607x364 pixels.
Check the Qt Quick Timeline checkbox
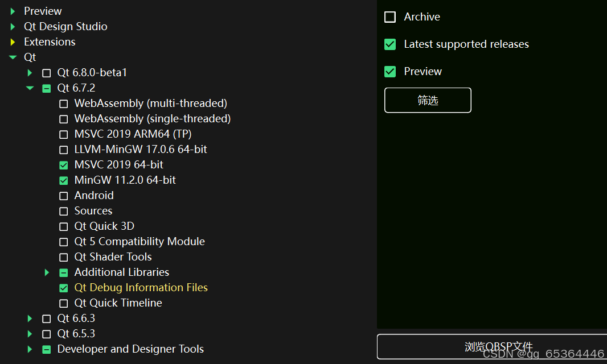click(x=63, y=303)
